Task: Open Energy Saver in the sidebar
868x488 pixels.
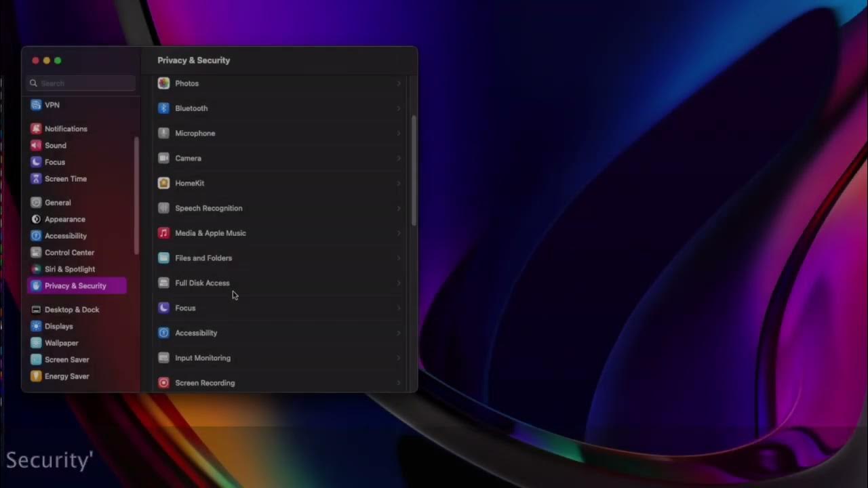Action: click(77, 376)
